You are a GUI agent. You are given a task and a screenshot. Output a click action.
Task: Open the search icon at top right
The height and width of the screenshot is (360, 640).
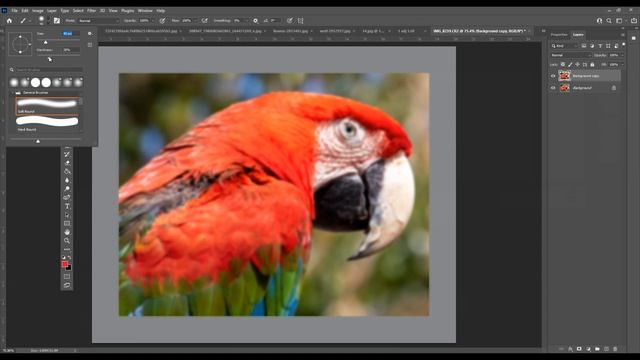[609, 20]
